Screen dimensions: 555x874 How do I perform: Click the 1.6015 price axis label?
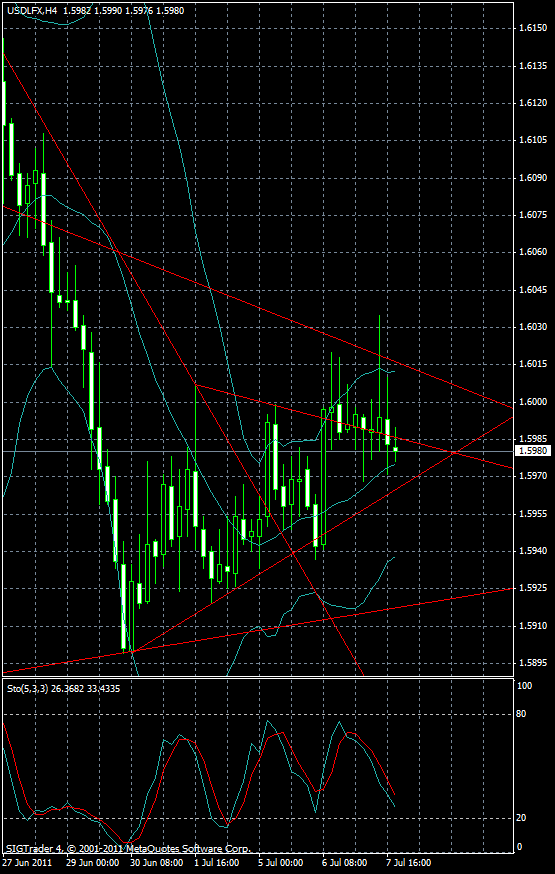tap(531, 364)
